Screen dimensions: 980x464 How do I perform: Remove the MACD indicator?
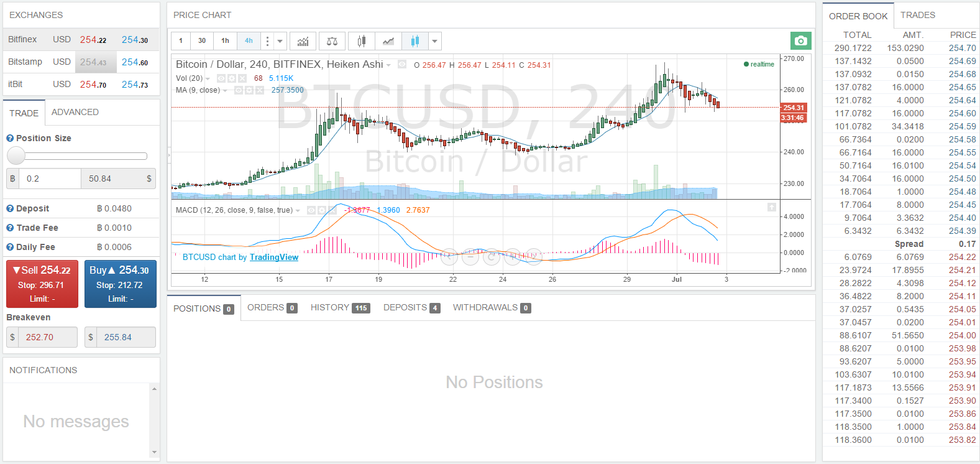(333, 210)
